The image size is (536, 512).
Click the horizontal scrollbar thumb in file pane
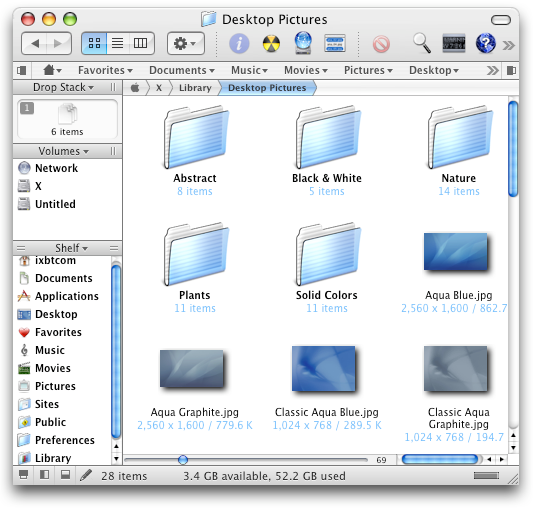click(440, 459)
